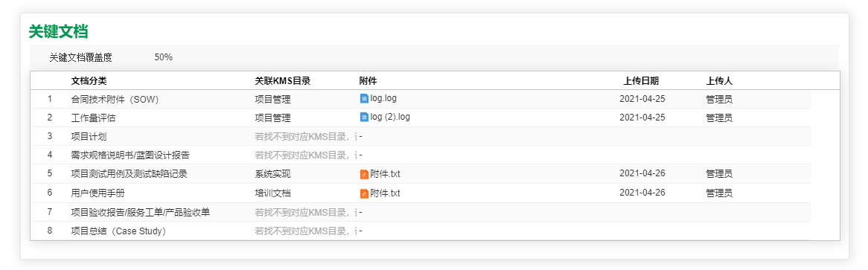Open the log.log attachment link
The image size is (868, 270).
[383, 98]
